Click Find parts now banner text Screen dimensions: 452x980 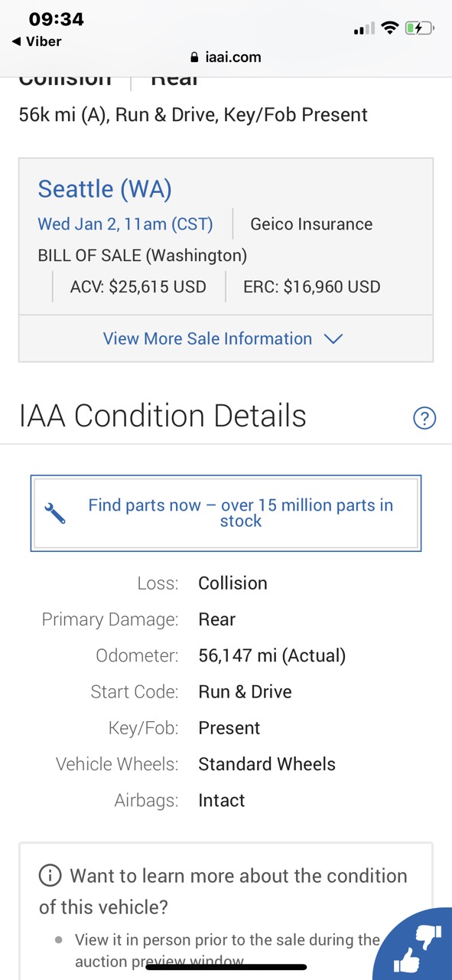[x=241, y=513]
